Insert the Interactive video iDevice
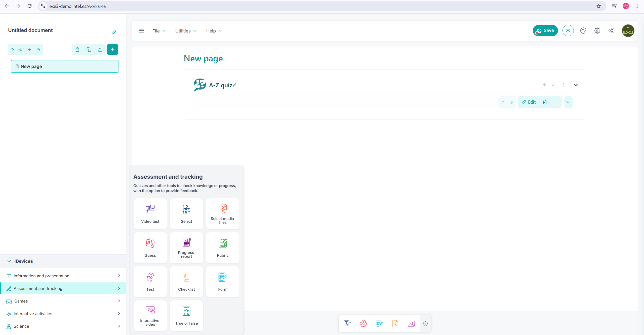The height and width of the screenshot is (335, 644). 150,315
